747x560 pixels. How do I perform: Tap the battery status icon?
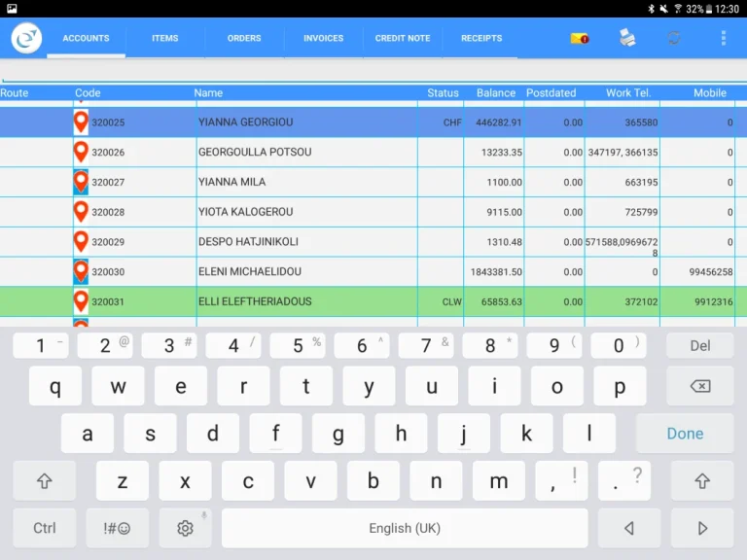[x=708, y=9]
